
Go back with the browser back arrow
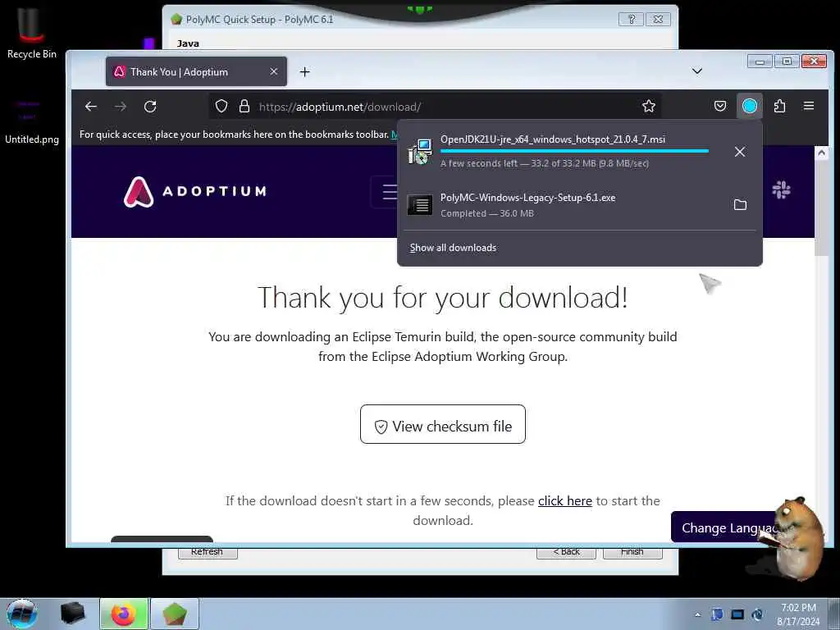click(x=91, y=107)
